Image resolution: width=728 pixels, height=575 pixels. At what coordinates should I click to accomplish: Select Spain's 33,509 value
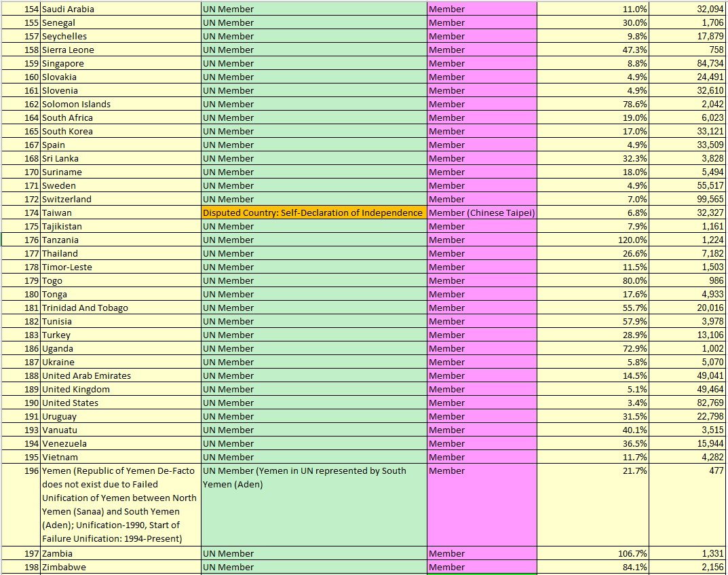pos(687,145)
